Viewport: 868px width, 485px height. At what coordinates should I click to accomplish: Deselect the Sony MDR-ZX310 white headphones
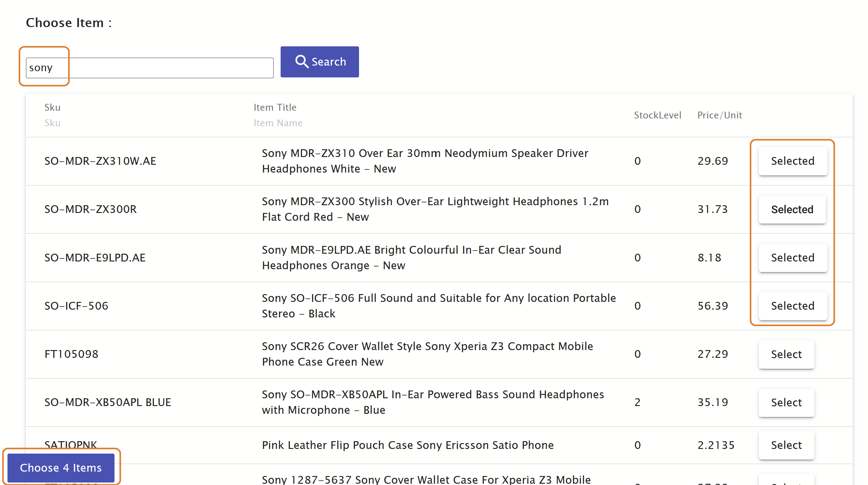point(792,161)
